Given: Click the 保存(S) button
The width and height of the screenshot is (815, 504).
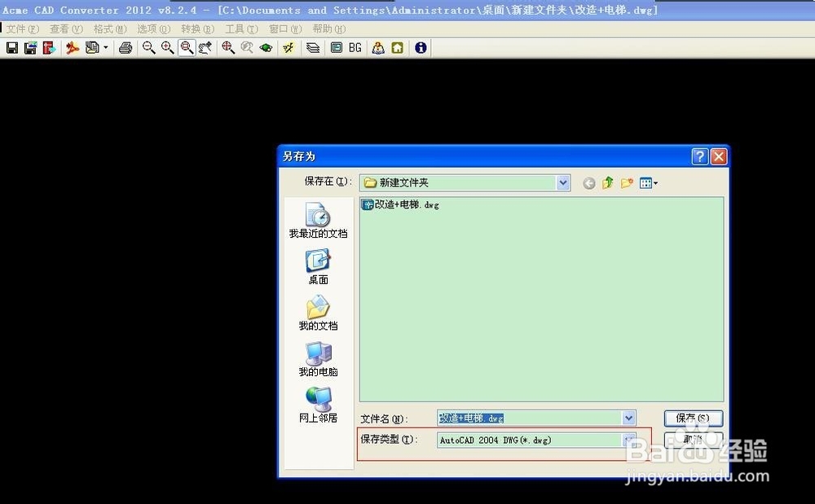Looking at the screenshot, I should tap(694, 419).
